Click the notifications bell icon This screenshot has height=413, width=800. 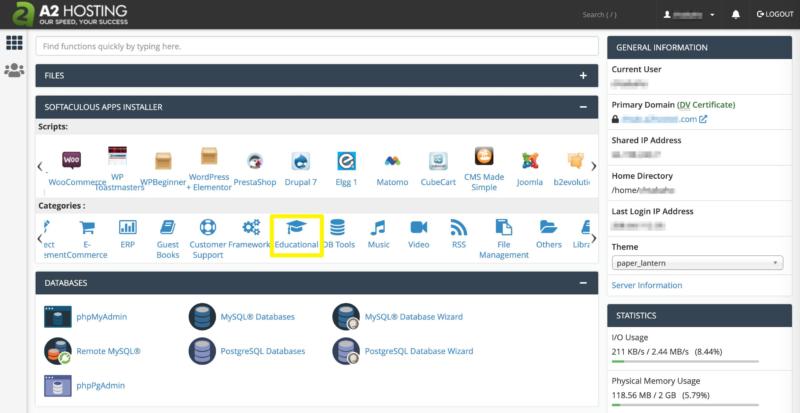[736, 15]
